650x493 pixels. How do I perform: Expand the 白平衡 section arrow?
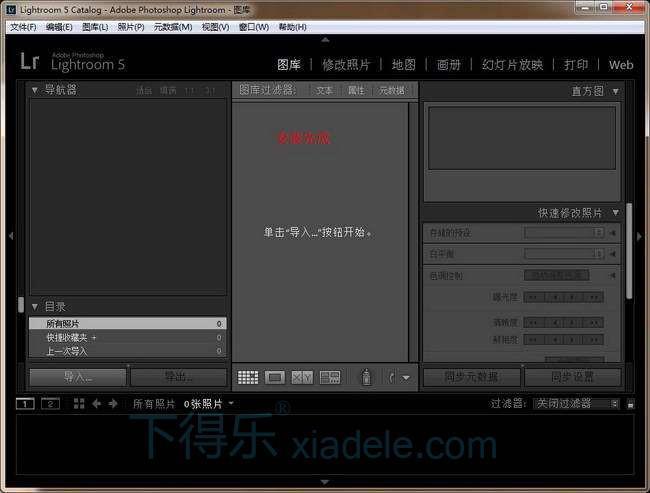pos(612,254)
